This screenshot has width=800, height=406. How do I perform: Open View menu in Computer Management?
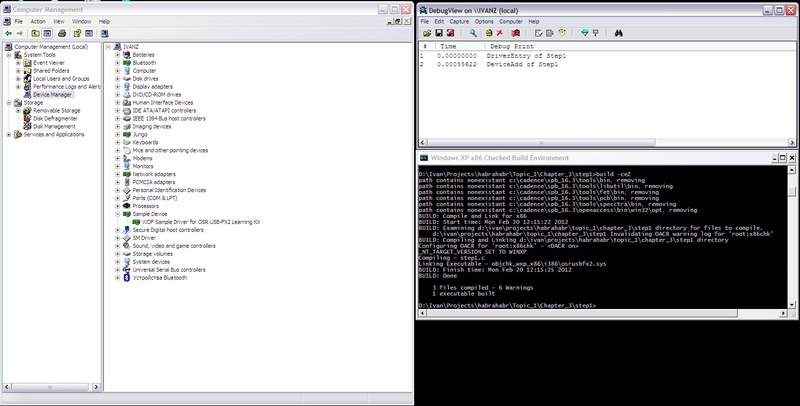pos(59,21)
